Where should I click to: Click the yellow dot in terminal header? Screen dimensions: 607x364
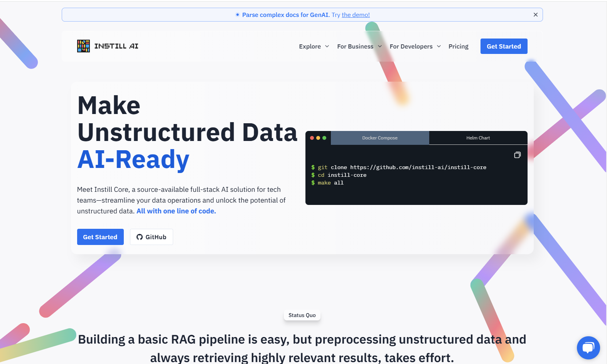318,138
